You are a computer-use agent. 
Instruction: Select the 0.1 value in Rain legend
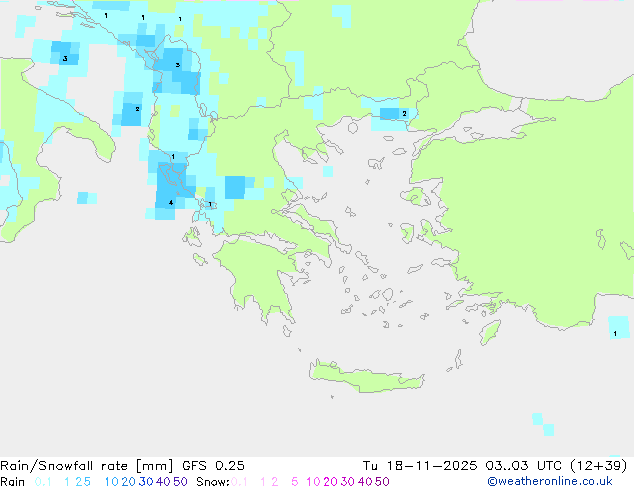[43, 482]
